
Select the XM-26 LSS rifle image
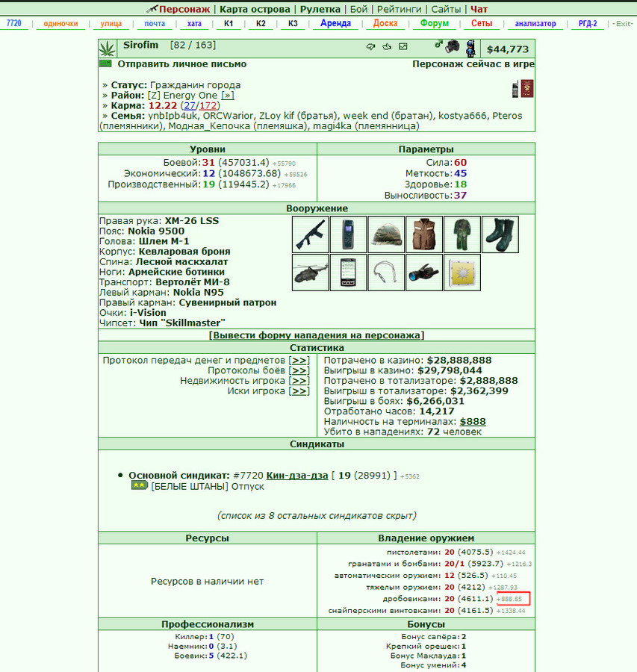point(311,234)
